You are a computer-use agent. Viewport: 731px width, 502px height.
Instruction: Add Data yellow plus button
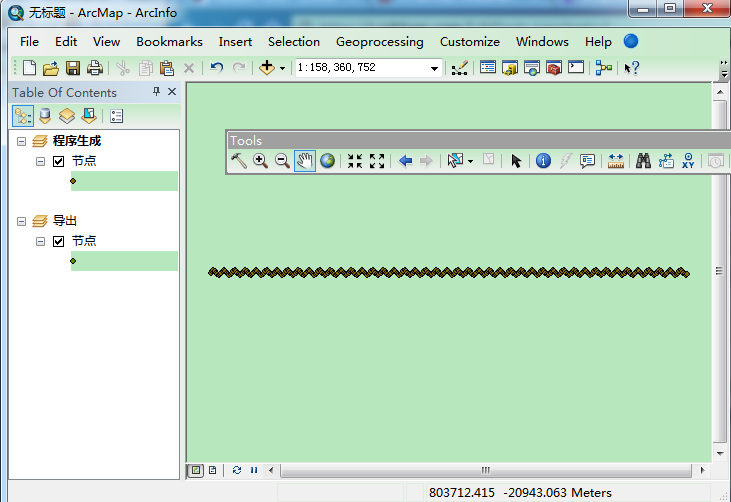(267, 68)
